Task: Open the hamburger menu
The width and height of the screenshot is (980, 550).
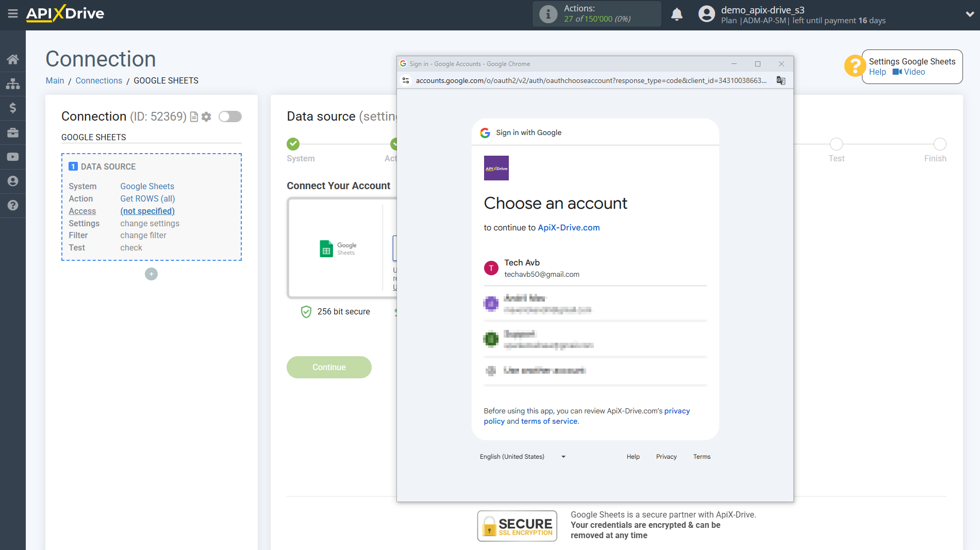Action: pos(13,14)
